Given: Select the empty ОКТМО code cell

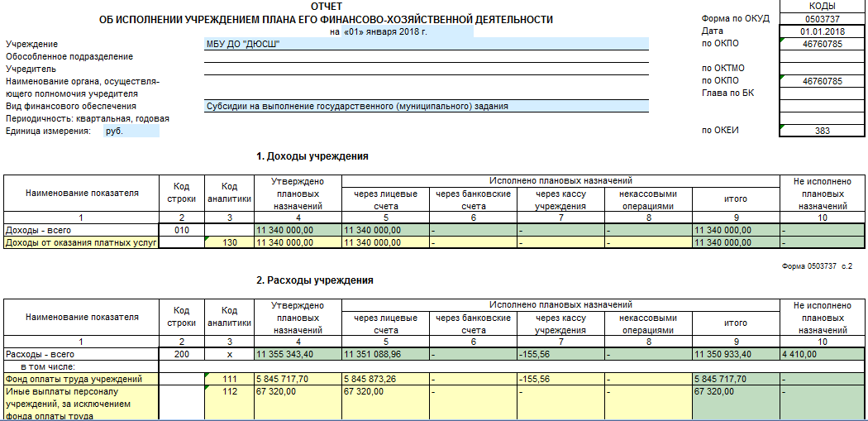Looking at the screenshot, I should tap(822, 69).
